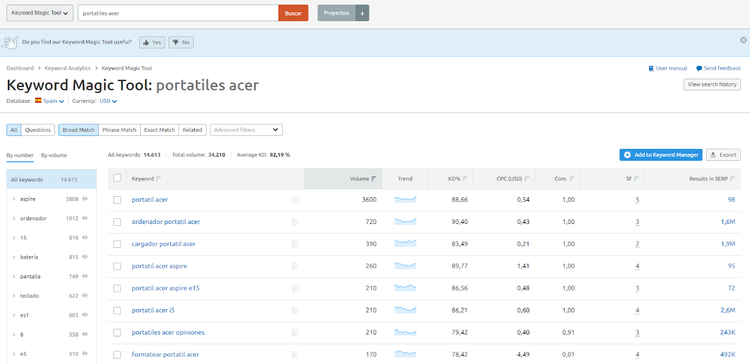Viewport: 750px width, 364px height.
Task: Toggle the eye icon for pantalla group
Action: [85, 276]
